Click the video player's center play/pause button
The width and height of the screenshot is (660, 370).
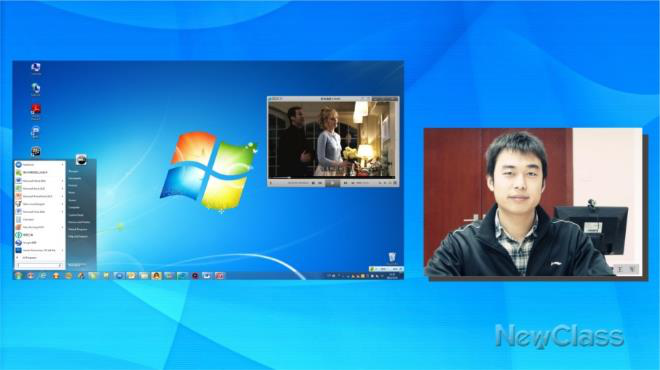(333, 183)
